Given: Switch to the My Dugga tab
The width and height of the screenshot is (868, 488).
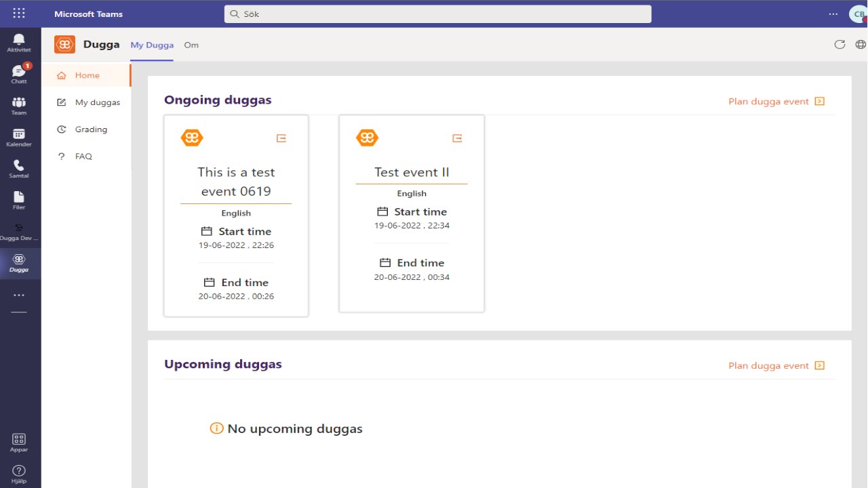Looking at the screenshot, I should (x=152, y=45).
